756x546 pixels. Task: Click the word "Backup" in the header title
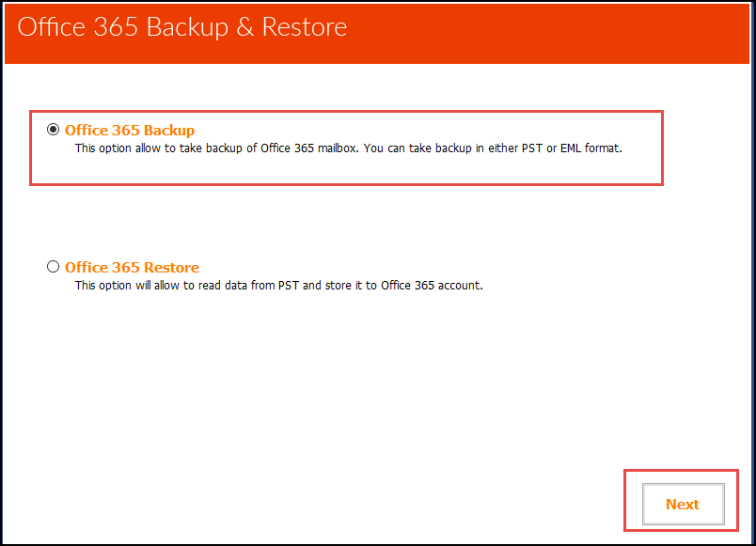(187, 26)
